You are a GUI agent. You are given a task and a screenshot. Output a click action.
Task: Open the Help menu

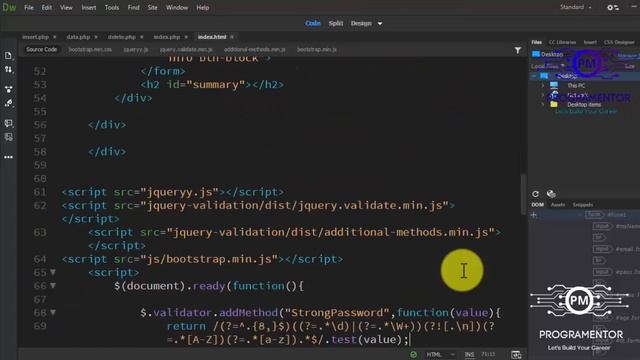coord(202,7)
